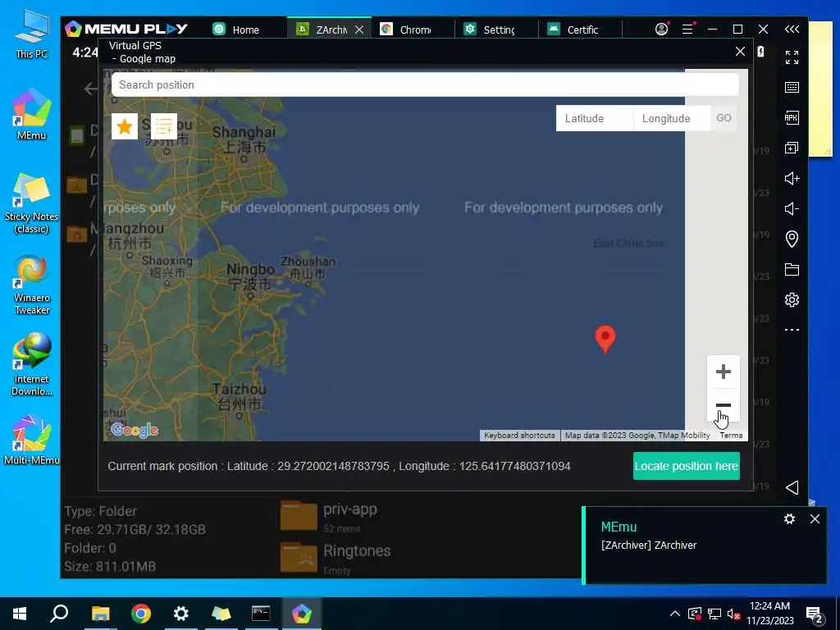Open the MEmu desktop shortcut
Viewport: 840px width, 630px height.
click(x=32, y=115)
